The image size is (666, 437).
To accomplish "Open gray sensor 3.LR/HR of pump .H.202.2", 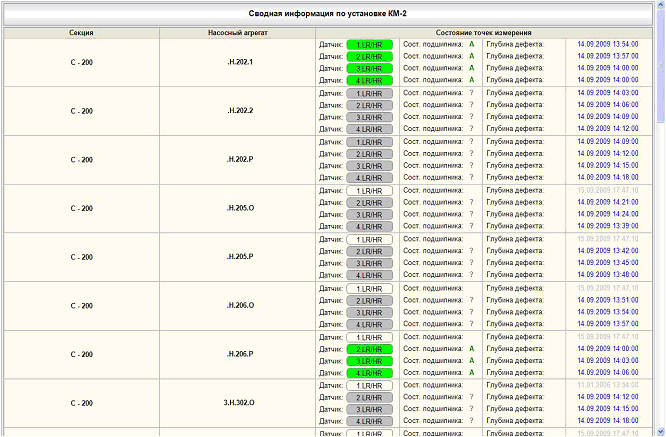I will click(x=369, y=117).
